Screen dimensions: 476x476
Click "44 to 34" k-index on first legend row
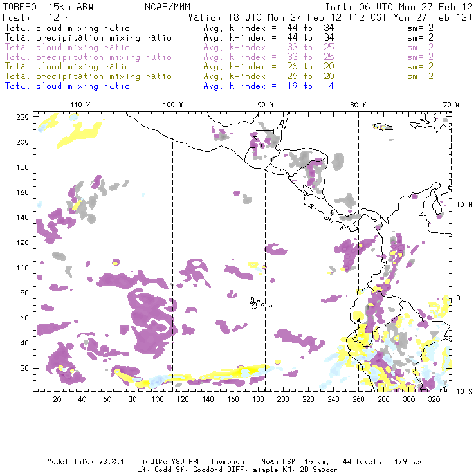311,28
